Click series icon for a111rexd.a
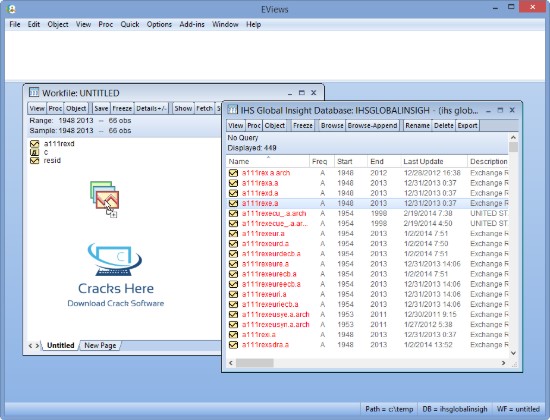Viewport: 550px width, 420px height. pos(233,193)
